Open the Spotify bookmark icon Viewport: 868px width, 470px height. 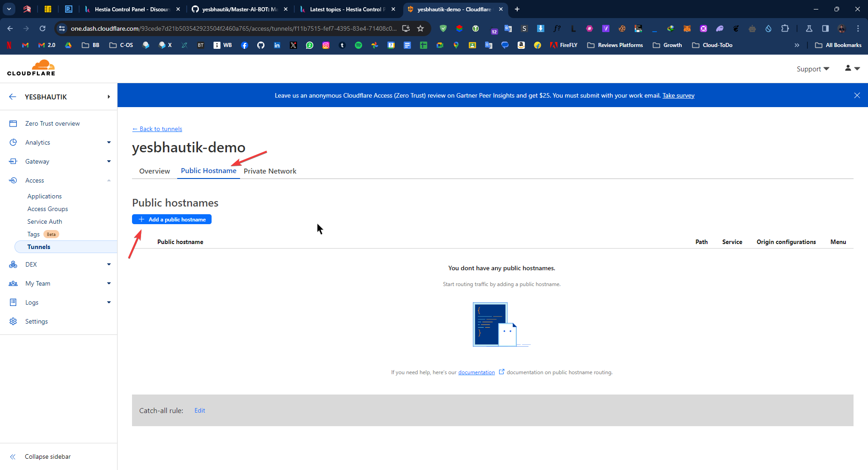(359, 45)
